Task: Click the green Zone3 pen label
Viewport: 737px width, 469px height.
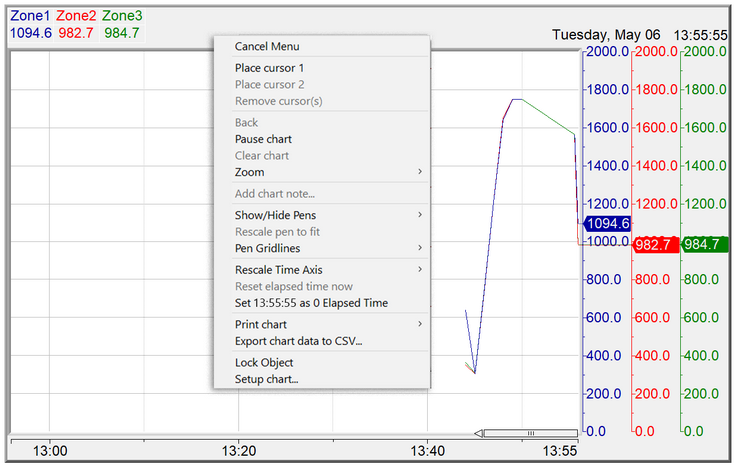Action: coord(122,16)
